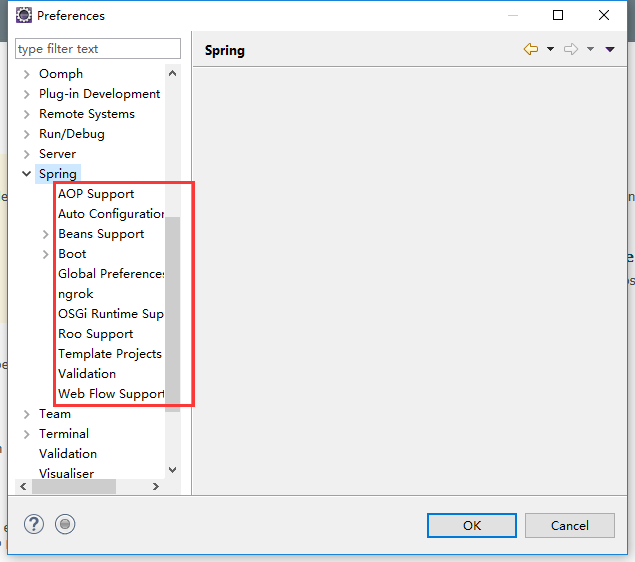Expand the Server node
The width and height of the screenshot is (635, 562).
[x=27, y=154]
